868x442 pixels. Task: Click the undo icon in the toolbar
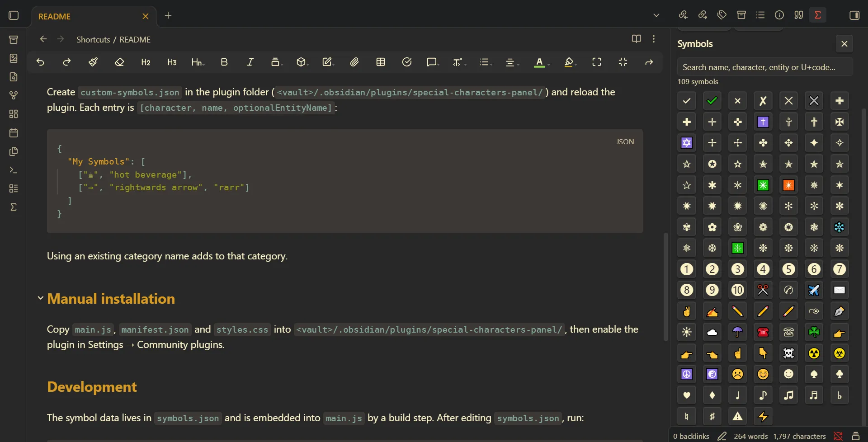[x=40, y=62]
